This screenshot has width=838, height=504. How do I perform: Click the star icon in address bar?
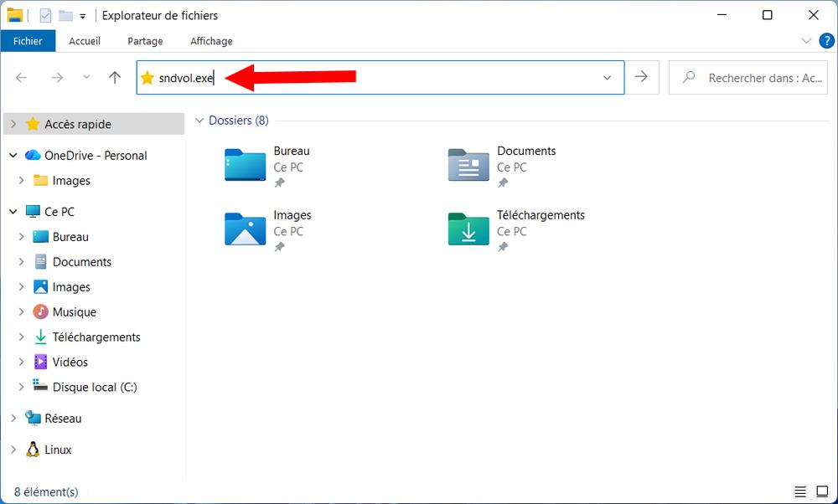click(x=147, y=78)
